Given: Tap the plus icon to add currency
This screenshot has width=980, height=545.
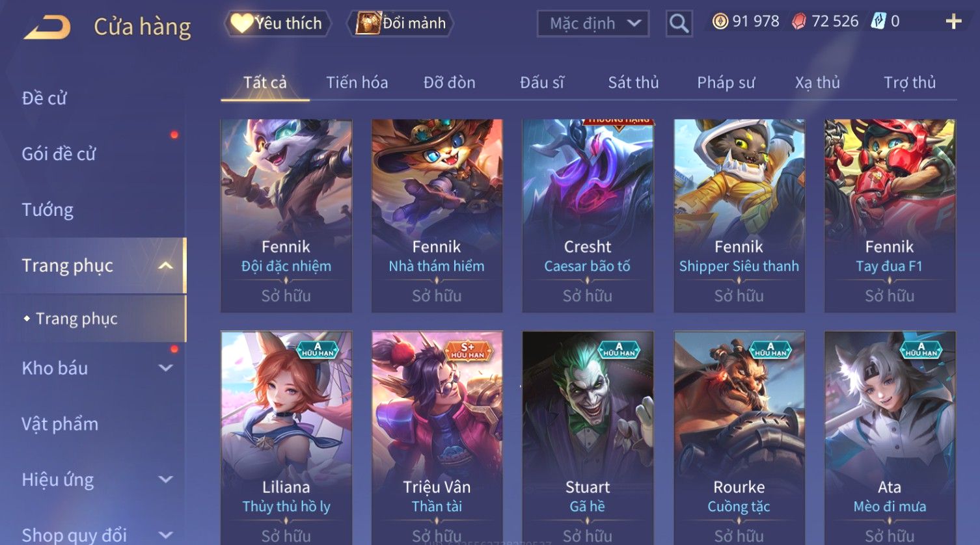Looking at the screenshot, I should (953, 22).
